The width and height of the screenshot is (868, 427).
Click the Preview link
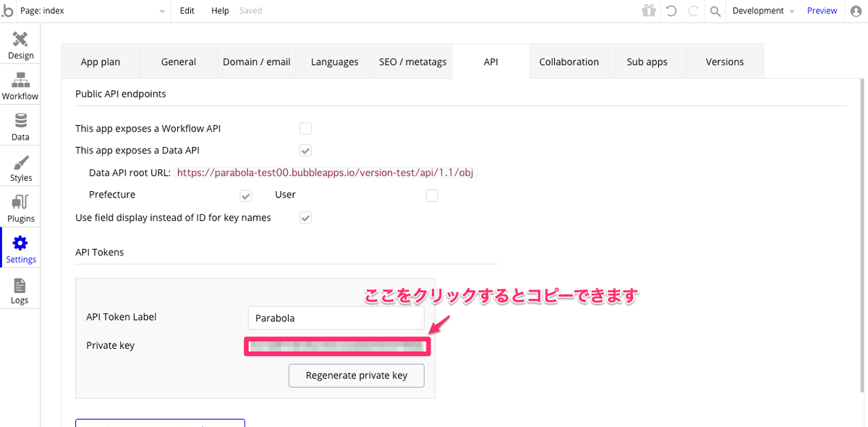coord(822,11)
